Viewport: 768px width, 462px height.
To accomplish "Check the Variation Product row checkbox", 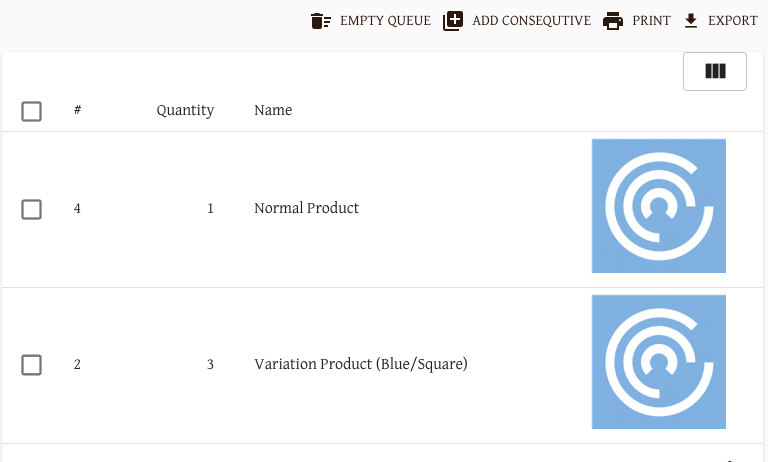I will tap(31, 365).
